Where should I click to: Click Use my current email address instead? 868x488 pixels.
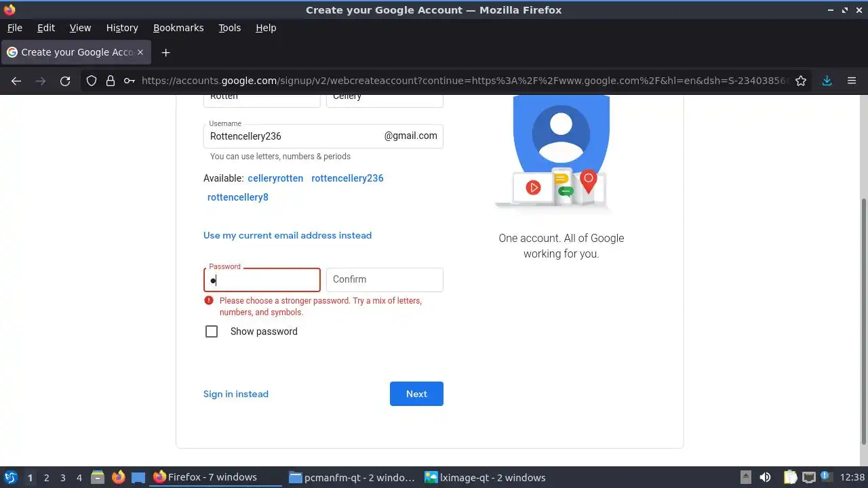click(288, 235)
